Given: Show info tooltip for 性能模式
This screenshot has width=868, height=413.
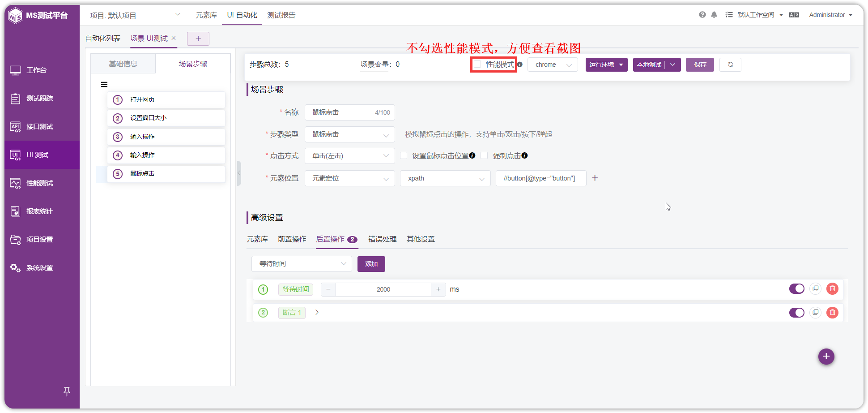Looking at the screenshot, I should (520, 65).
